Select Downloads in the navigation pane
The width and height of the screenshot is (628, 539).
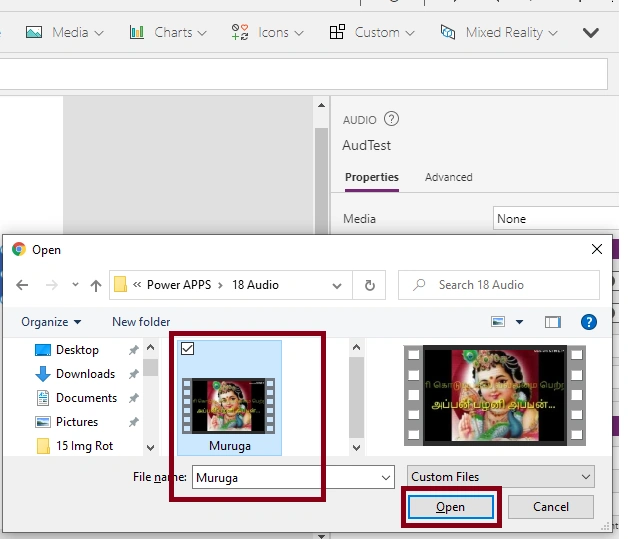[85, 374]
